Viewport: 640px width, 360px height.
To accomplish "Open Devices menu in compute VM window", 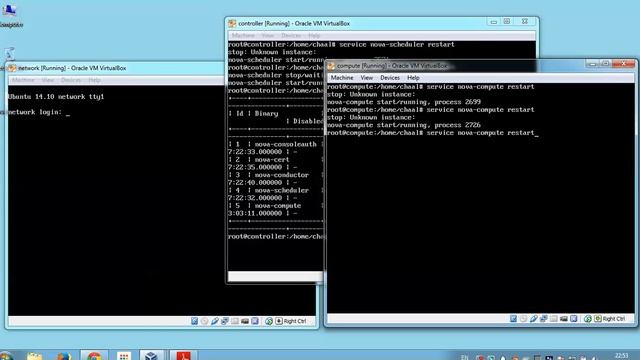I will point(390,78).
